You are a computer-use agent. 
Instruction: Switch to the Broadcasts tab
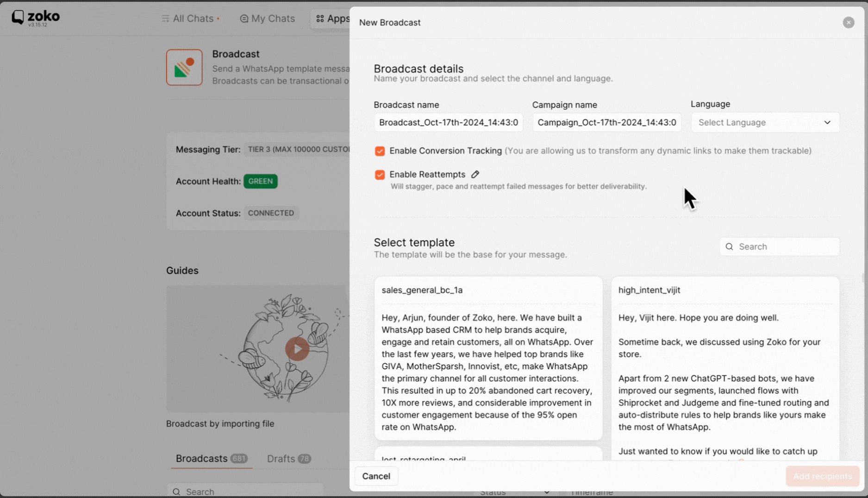(211, 458)
